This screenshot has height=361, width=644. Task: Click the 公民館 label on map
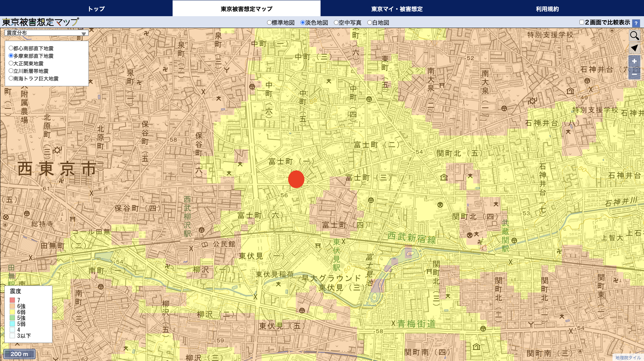tap(224, 244)
